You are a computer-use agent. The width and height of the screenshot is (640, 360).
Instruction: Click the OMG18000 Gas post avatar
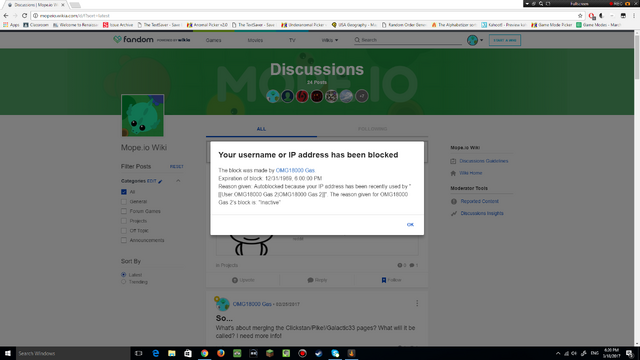[222, 304]
